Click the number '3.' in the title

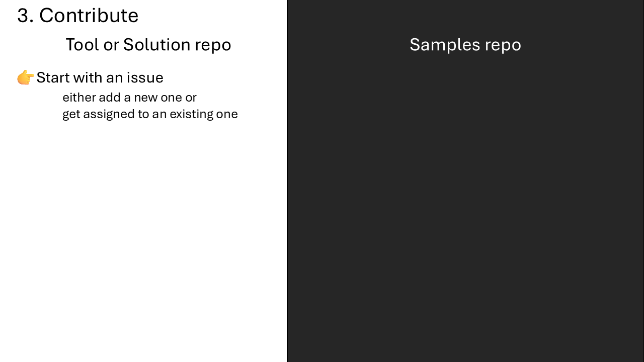point(25,16)
